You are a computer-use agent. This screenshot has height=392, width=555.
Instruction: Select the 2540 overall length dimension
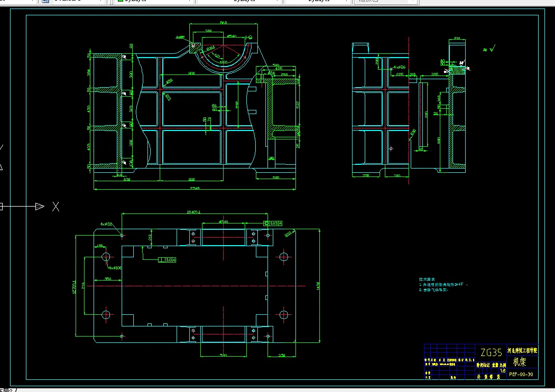[195, 188]
